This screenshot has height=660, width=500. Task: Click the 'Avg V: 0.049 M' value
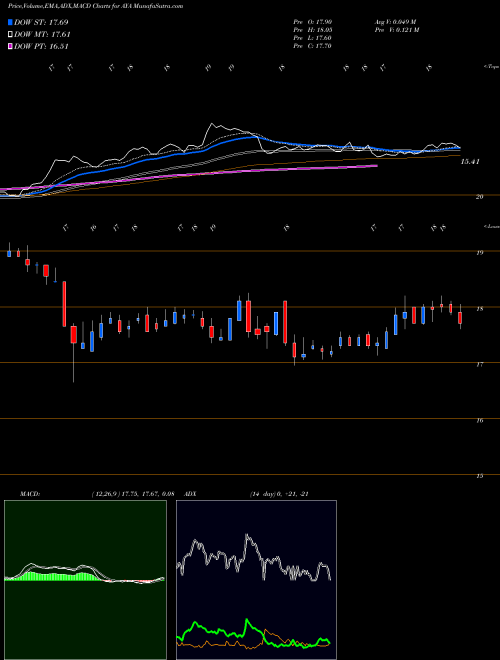395,22
